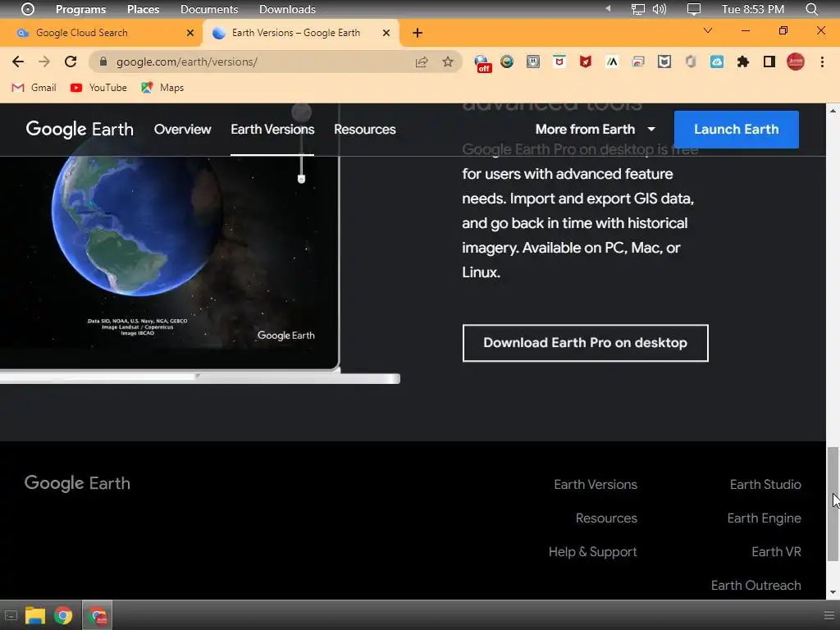Open the white McAfee shield extension
This screenshot has width=840, height=630.
(559, 62)
